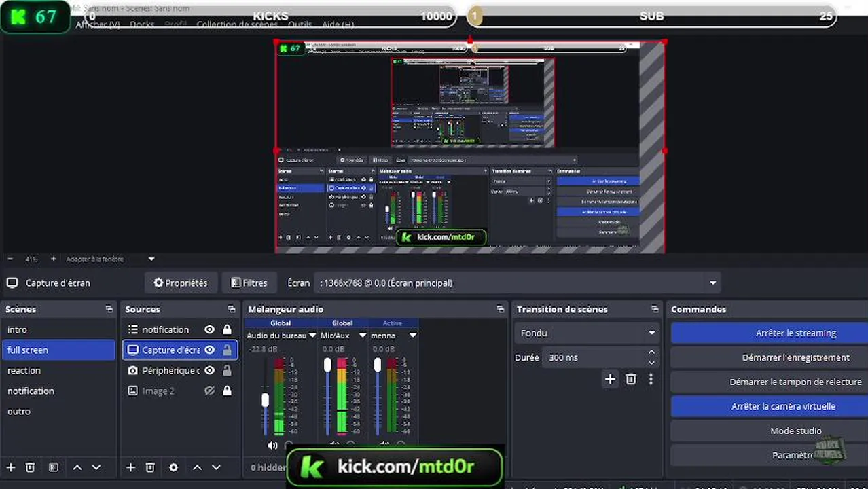Click the -22.8 dB level readout
868x489 pixels.
pyautogui.click(x=262, y=349)
